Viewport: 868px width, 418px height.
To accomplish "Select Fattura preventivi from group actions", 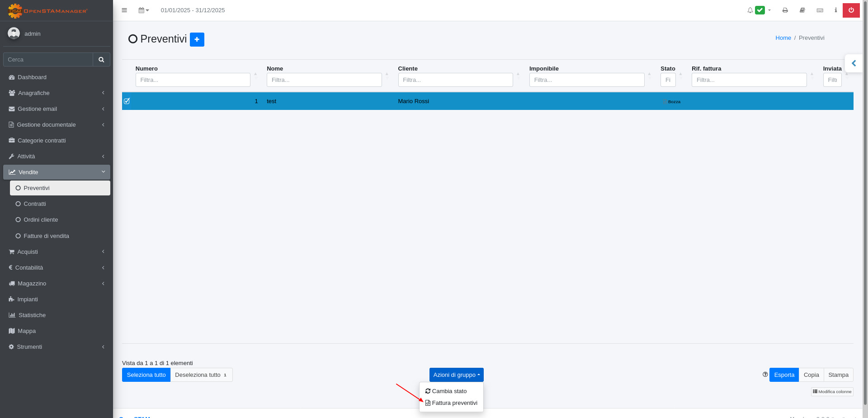I will (454, 403).
